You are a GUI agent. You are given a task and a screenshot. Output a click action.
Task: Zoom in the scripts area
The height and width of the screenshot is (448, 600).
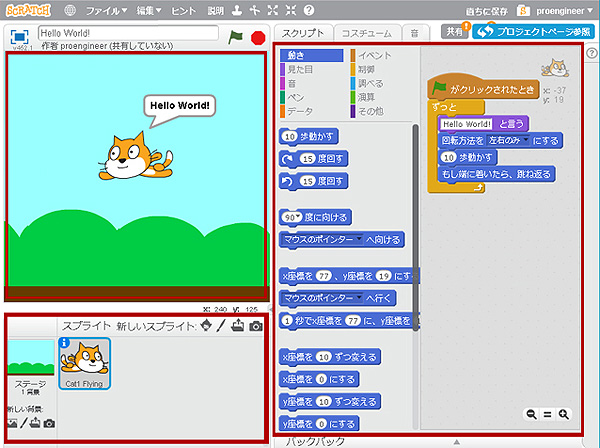563,414
